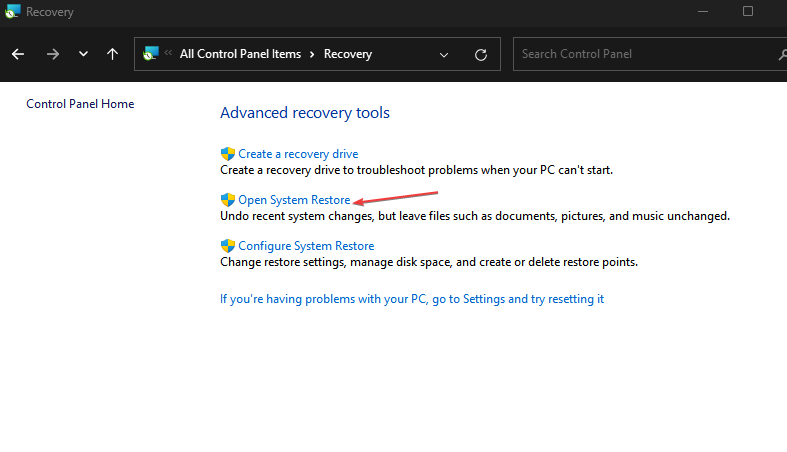This screenshot has width=787, height=452.
Task: Maximize the Recovery window
Action: pyautogui.click(x=748, y=11)
